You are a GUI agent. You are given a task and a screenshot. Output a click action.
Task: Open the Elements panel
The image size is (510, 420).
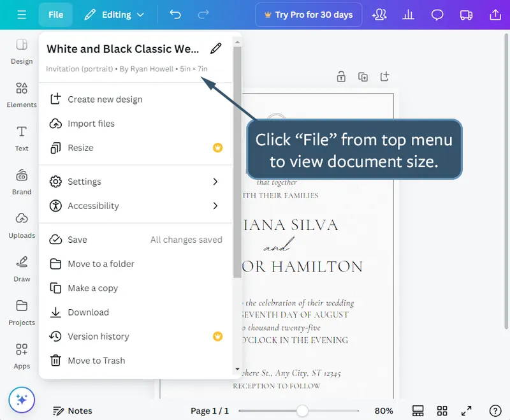21,96
